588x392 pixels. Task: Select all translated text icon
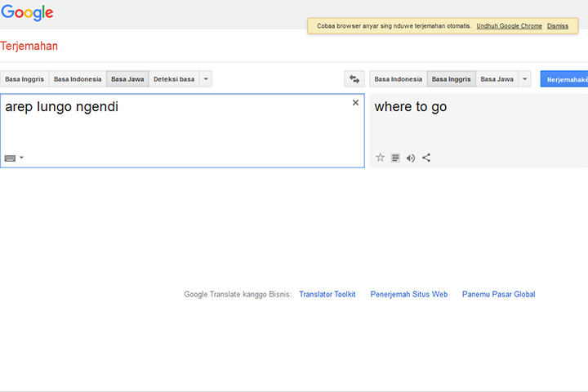(395, 158)
